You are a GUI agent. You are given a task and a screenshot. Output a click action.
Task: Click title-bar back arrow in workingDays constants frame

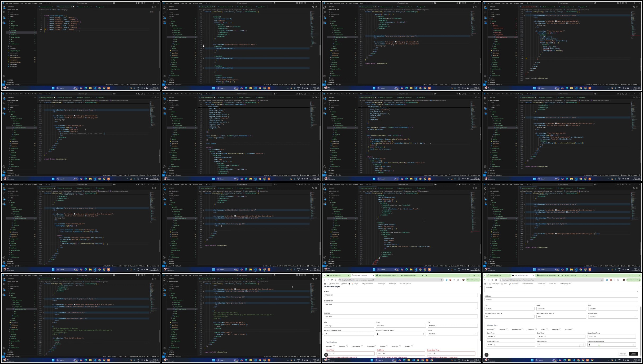click(46, 3)
